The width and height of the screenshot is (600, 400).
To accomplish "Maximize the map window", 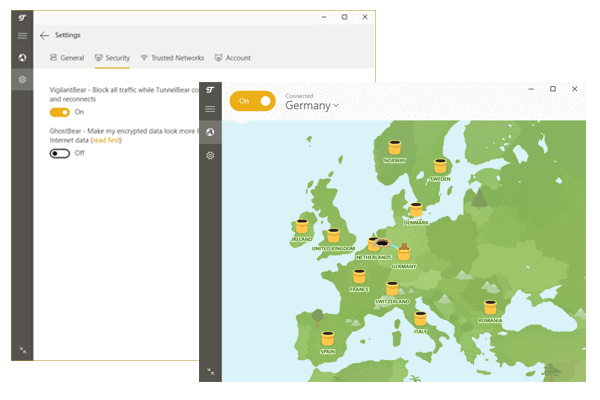I will coord(553,89).
